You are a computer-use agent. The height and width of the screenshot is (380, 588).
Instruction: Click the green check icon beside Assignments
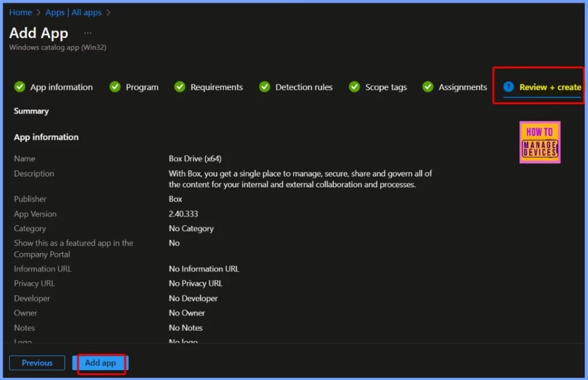427,87
